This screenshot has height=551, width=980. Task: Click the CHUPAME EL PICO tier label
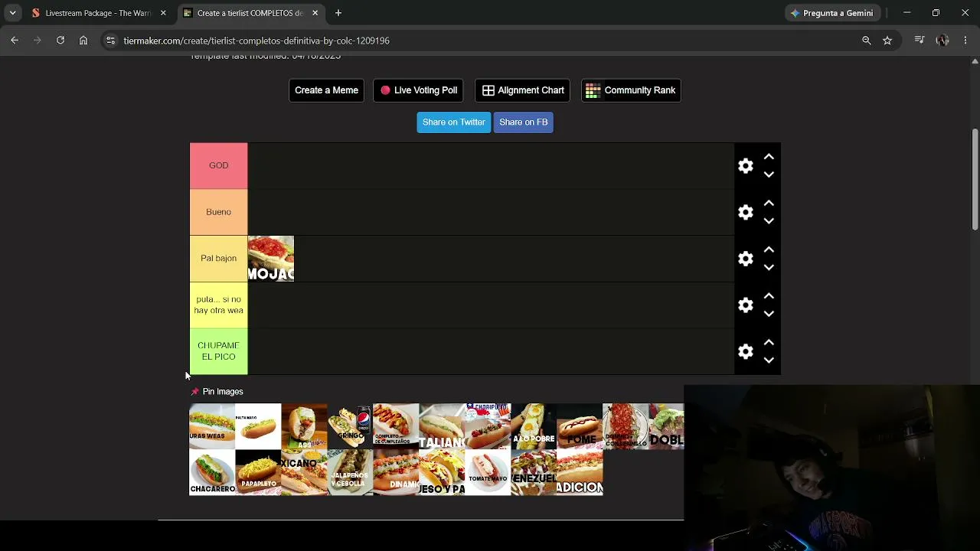pos(219,351)
